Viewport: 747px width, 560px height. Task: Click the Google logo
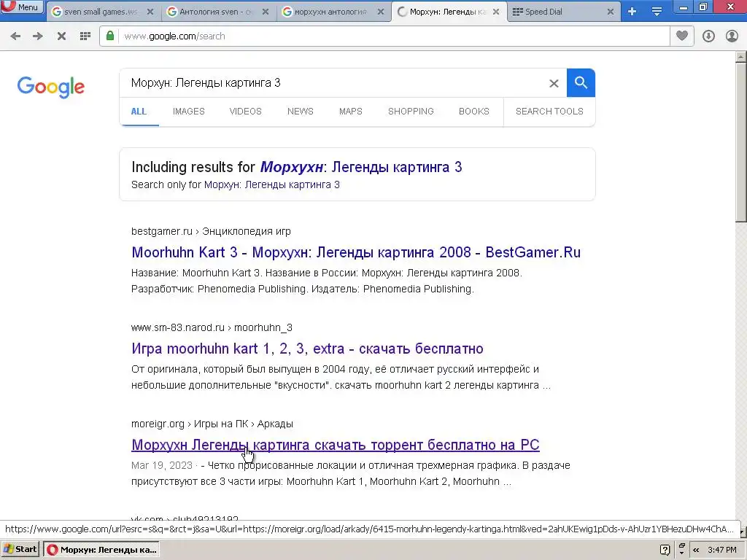[x=51, y=87]
